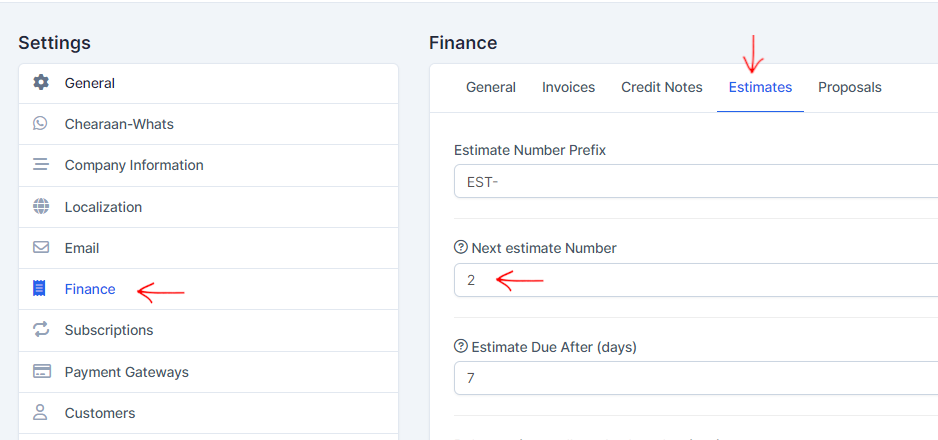The image size is (938, 440).
Task: Click the Email envelope icon
Action: tap(41, 248)
